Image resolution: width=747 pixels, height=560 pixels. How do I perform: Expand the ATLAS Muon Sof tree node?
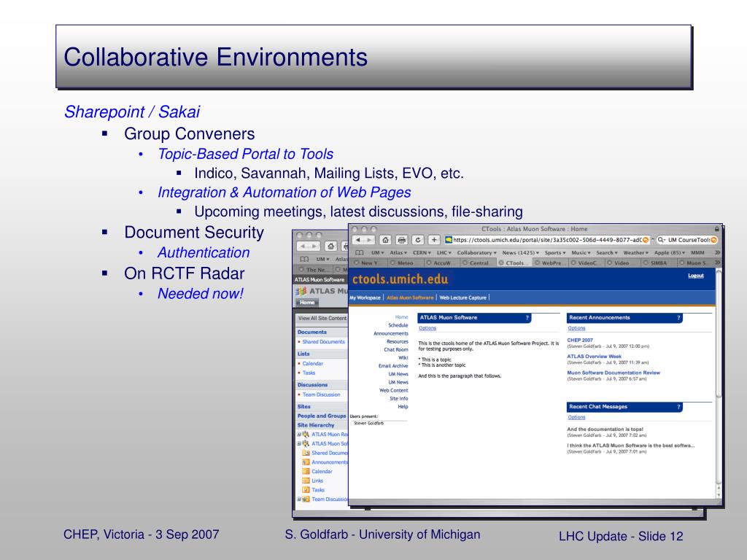[299, 443]
